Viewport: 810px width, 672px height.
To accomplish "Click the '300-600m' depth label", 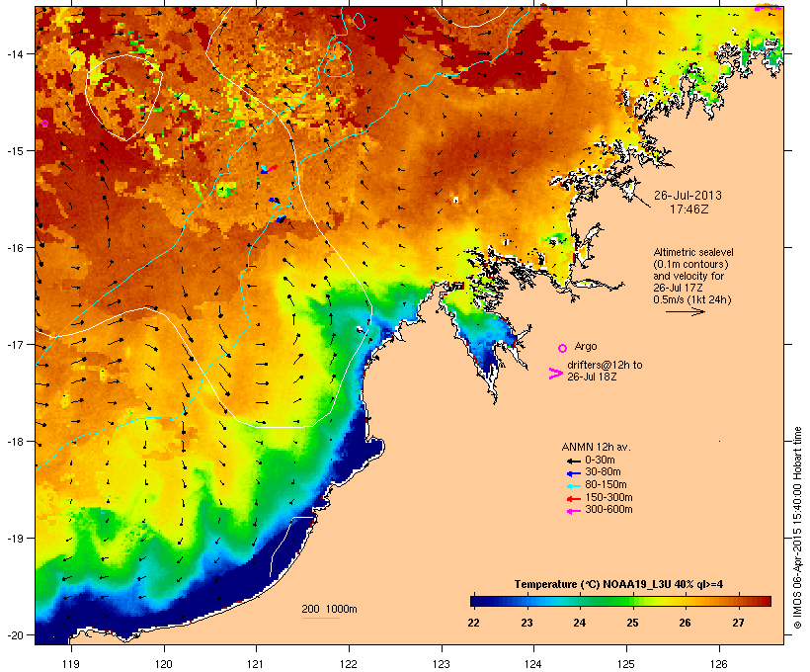I will (x=608, y=510).
